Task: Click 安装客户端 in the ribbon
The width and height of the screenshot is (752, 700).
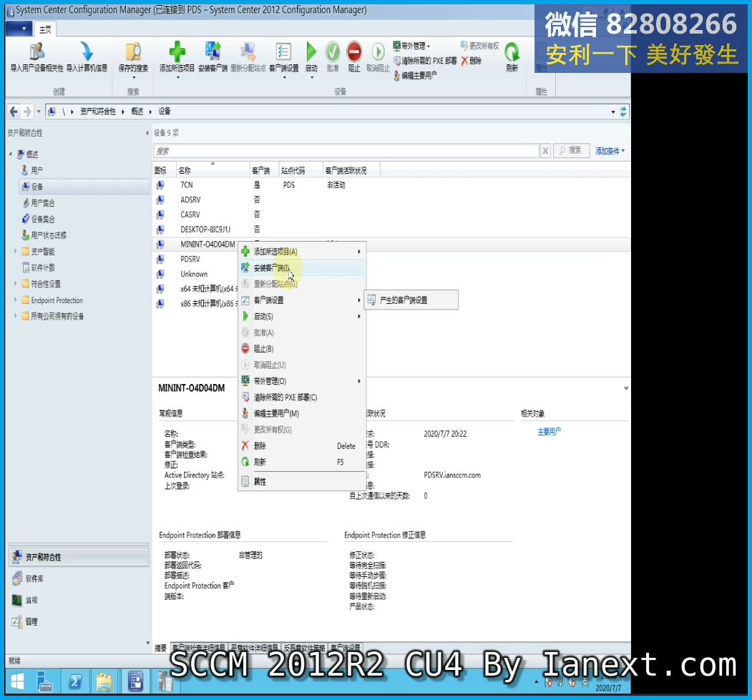Action: pos(213,57)
